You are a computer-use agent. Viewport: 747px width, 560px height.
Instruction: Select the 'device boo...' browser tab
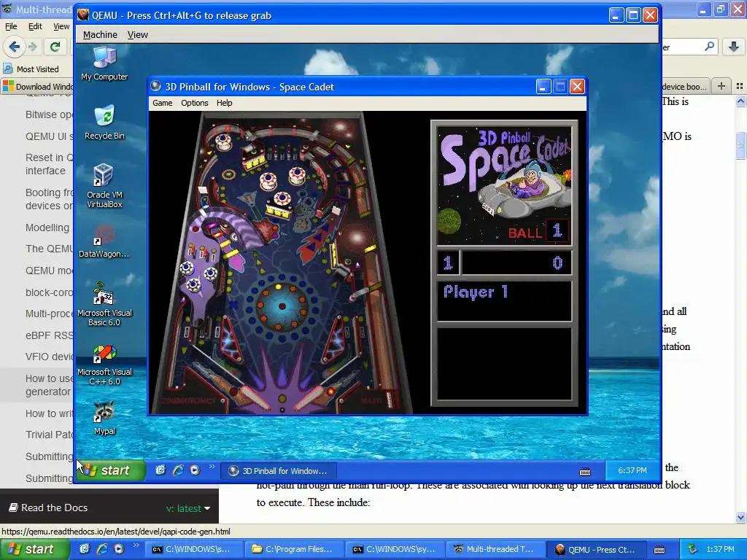point(684,87)
